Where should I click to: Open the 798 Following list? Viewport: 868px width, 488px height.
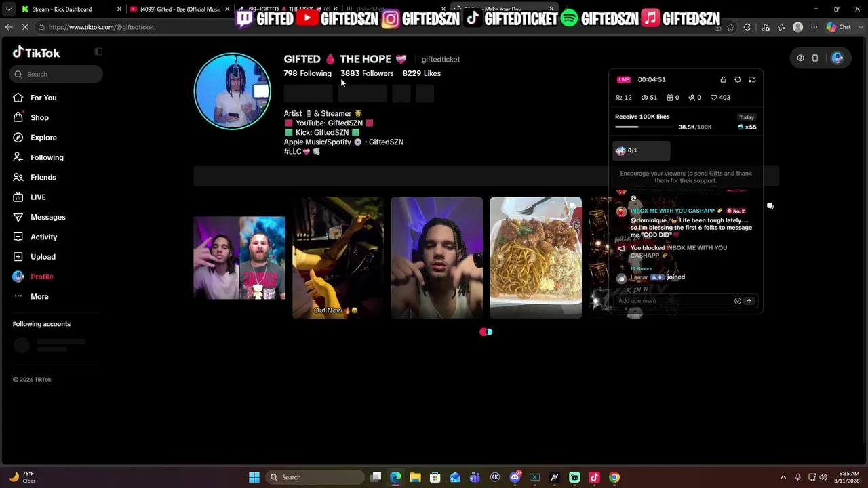click(x=308, y=73)
